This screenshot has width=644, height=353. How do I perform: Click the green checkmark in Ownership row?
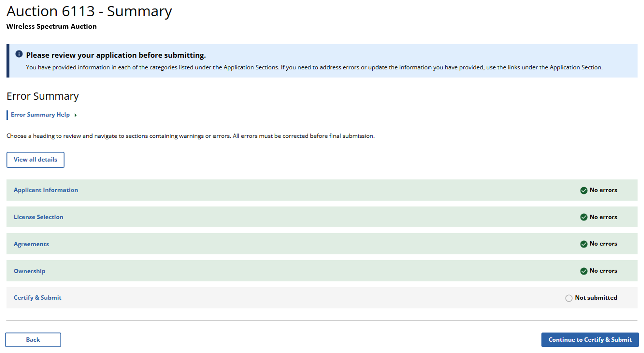point(584,271)
